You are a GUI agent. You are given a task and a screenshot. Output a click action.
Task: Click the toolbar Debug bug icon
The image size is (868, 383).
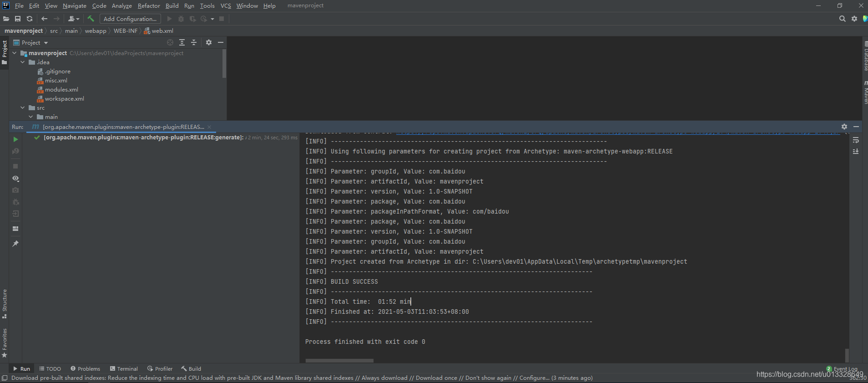[181, 19]
